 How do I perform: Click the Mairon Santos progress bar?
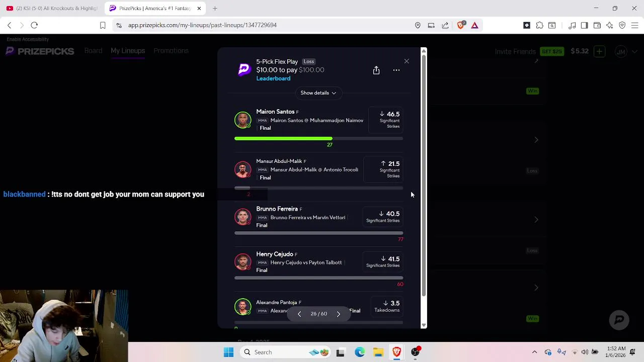[318, 138]
